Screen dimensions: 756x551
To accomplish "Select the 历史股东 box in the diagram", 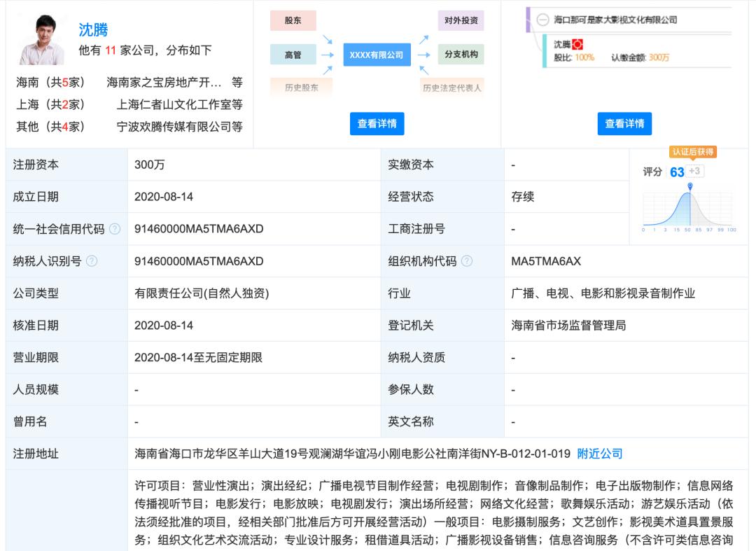I will 301,88.
